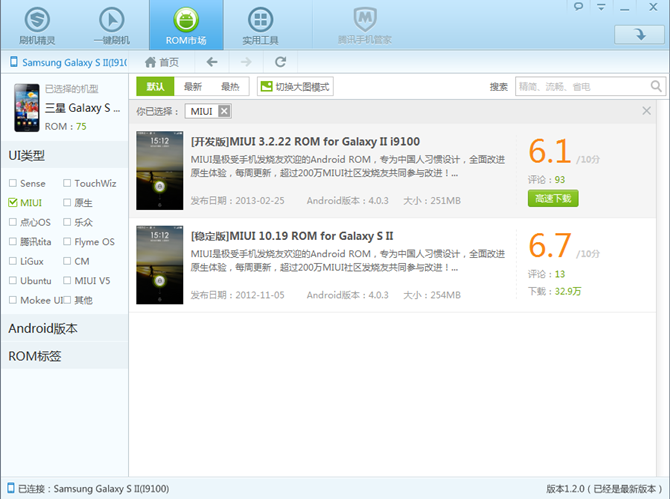Image resolution: width=670 pixels, height=499 pixels.
Task: Switch to 切换大图模式 large image mode
Action: point(295,87)
